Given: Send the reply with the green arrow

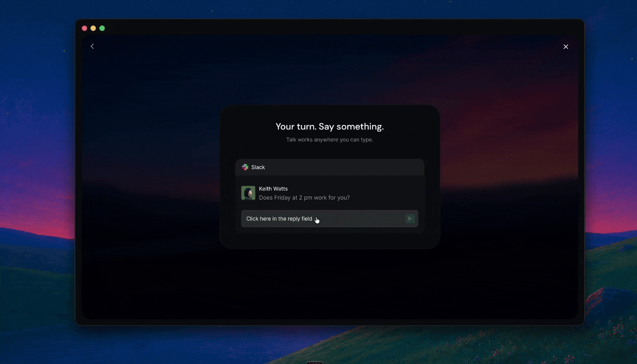Looking at the screenshot, I should click(x=410, y=219).
